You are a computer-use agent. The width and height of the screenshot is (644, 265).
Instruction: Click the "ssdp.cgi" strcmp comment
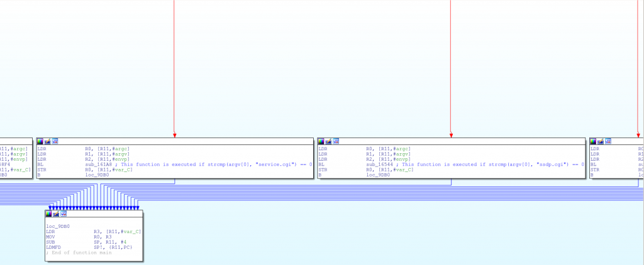(489, 165)
